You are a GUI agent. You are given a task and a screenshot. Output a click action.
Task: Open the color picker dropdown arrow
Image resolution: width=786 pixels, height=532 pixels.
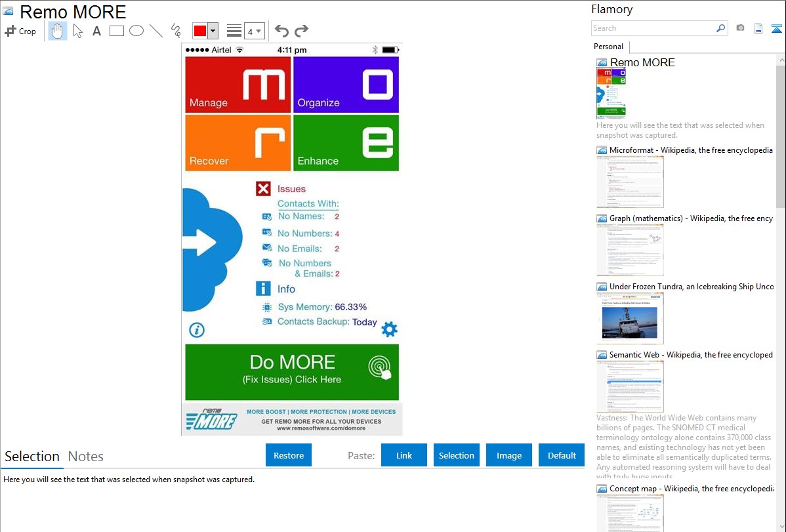point(213,31)
